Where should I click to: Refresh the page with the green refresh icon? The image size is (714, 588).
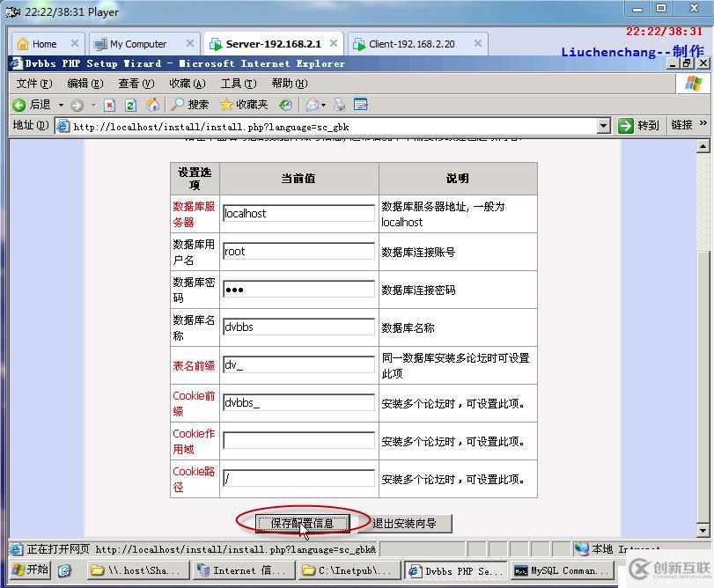coord(130,105)
